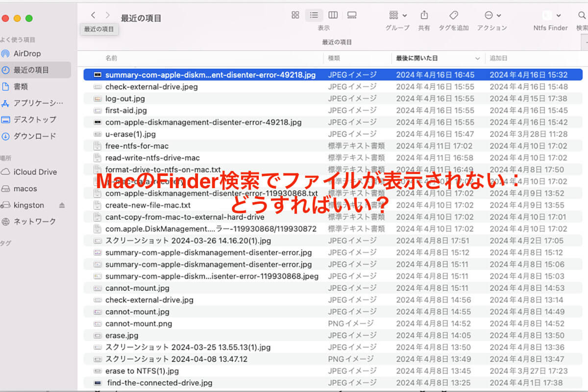Viewport: 588px width, 392px height.
Task: Switch to column view
Action: (333, 15)
